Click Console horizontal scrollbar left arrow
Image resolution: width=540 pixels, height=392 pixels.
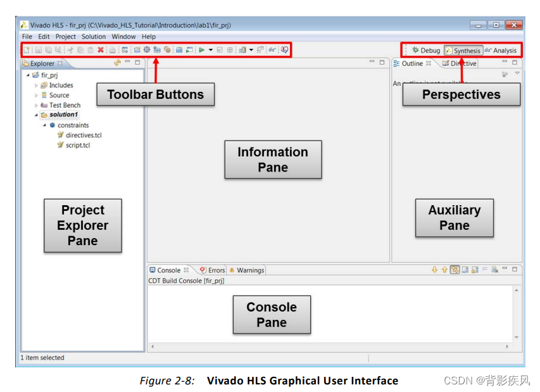(x=153, y=346)
